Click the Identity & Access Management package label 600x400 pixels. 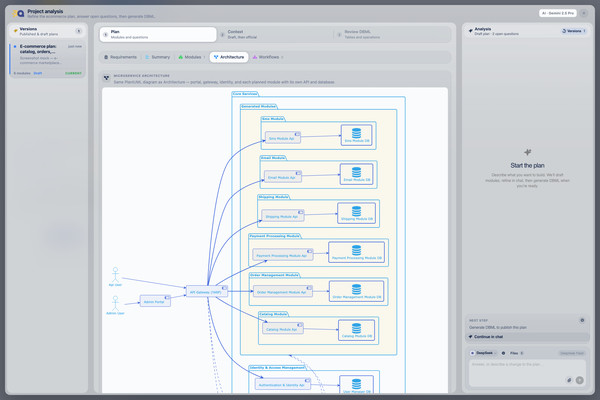[x=277, y=367]
